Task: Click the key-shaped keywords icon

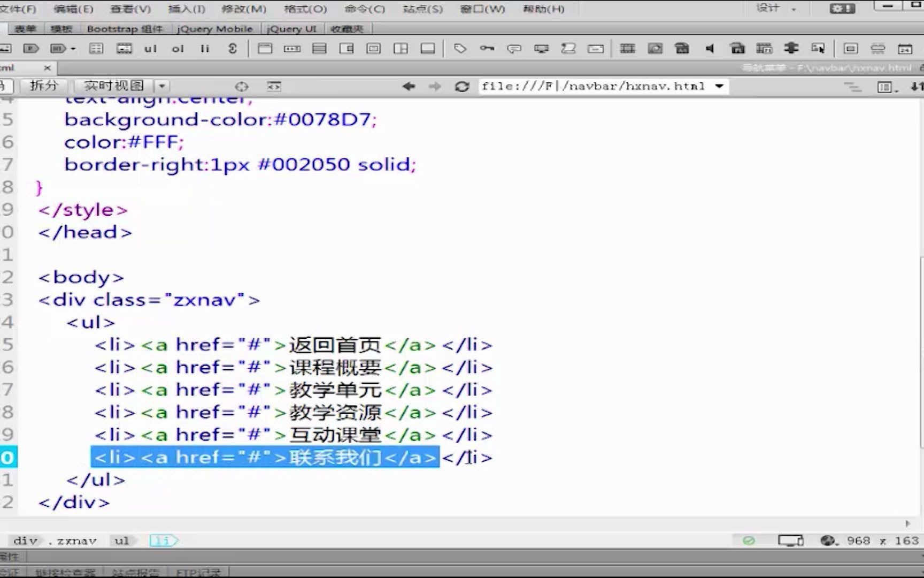Action: [487, 49]
